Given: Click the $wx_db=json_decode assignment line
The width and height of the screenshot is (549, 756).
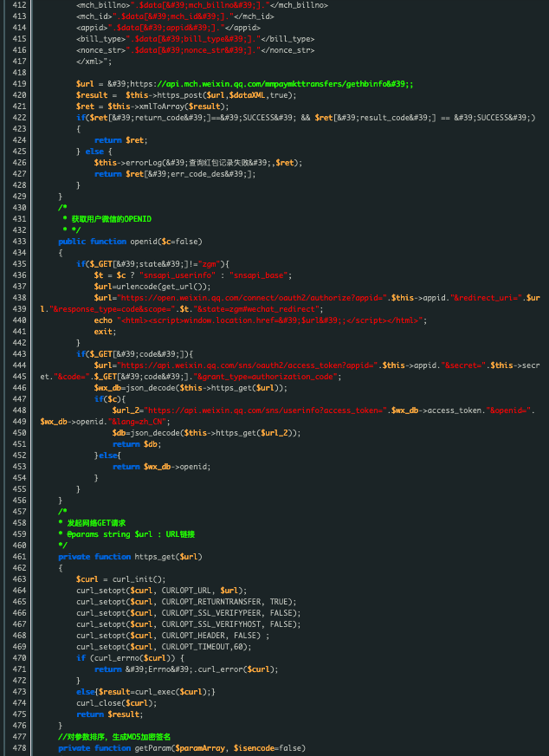Looking at the screenshot, I should [191, 388].
